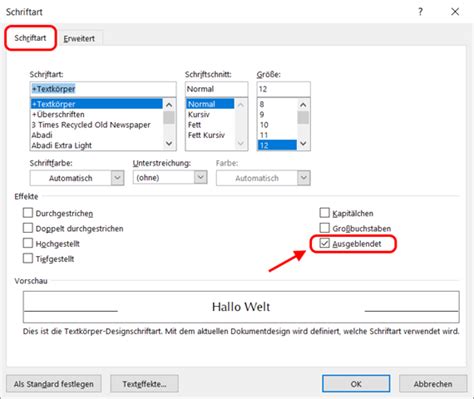Enable Hochgestellt checkbox
Screen dimensions: 474x399
pos(28,243)
